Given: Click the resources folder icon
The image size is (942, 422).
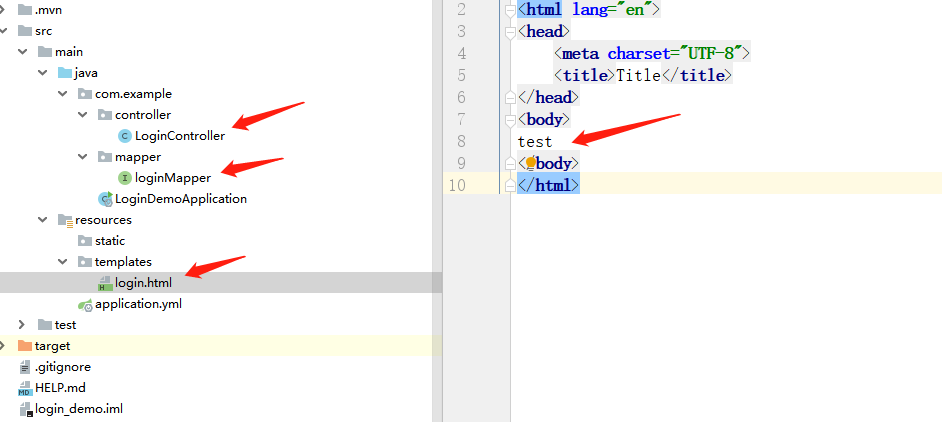Looking at the screenshot, I should click(65, 220).
